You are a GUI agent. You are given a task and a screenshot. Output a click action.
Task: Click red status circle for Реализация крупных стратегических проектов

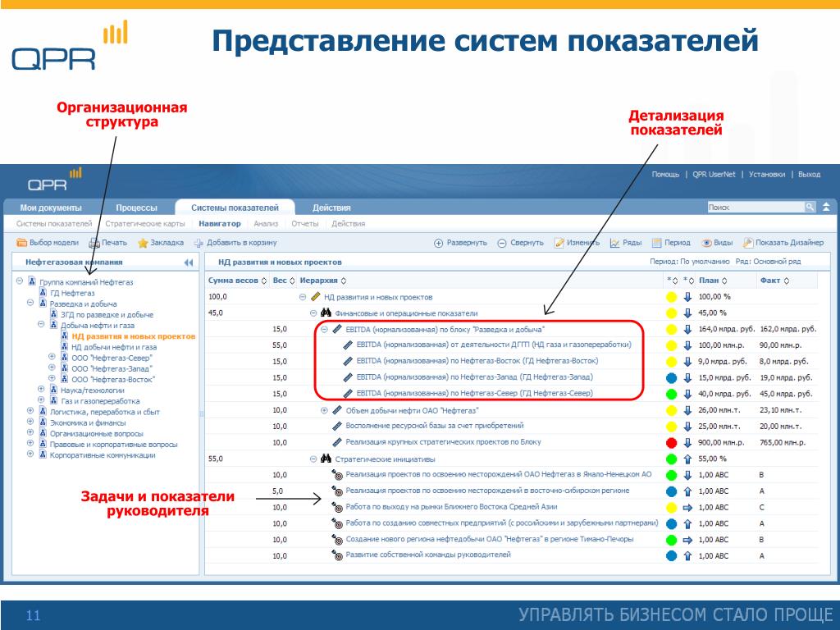671,443
